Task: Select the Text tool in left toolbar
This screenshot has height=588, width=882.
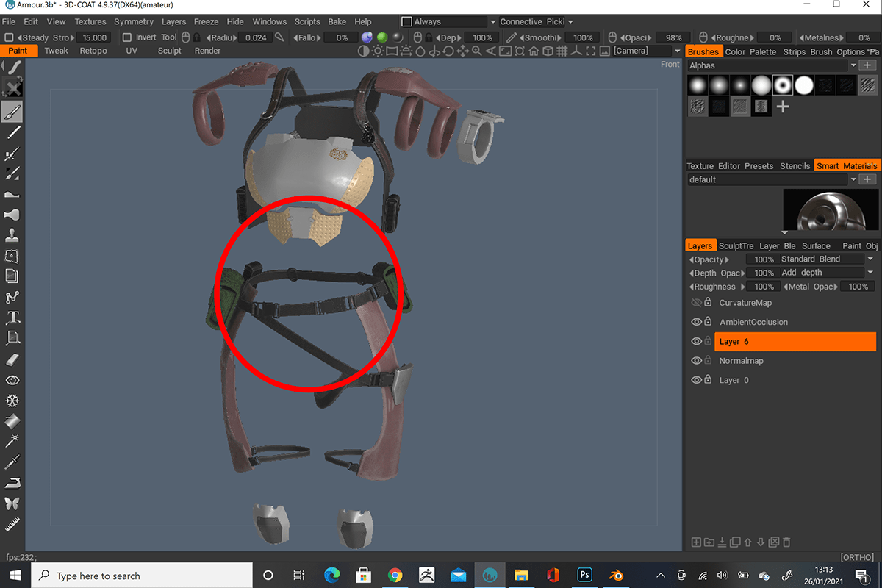Action: (x=12, y=318)
